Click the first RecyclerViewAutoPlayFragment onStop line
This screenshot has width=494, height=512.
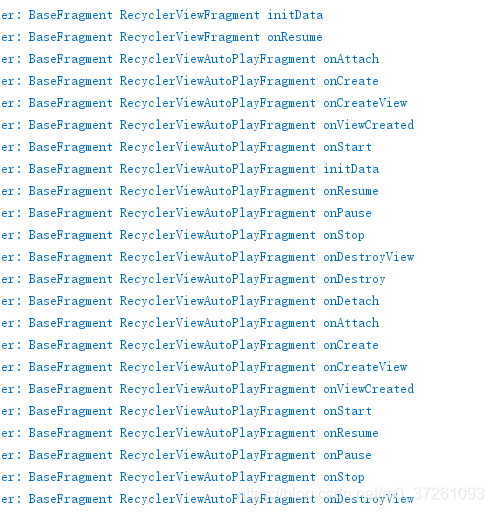coord(183,235)
